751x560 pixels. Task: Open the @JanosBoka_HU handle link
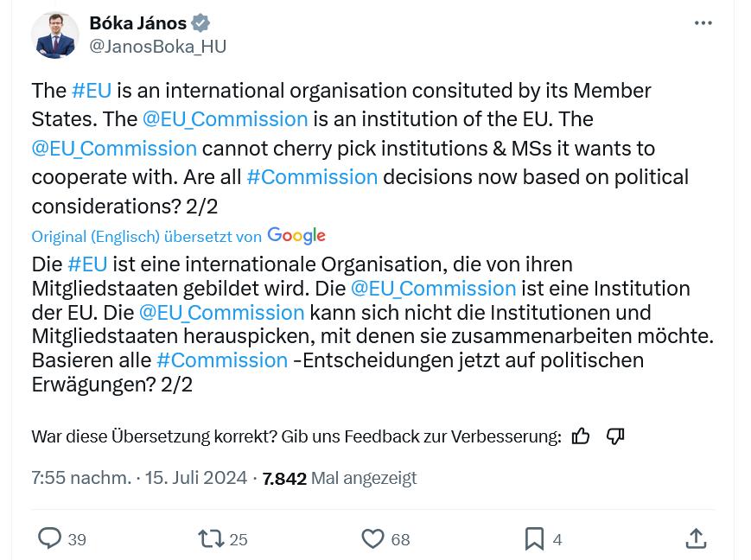(x=157, y=47)
